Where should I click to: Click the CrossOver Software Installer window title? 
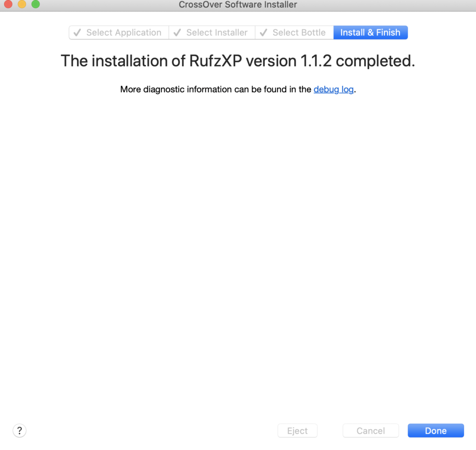coord(238,5)
